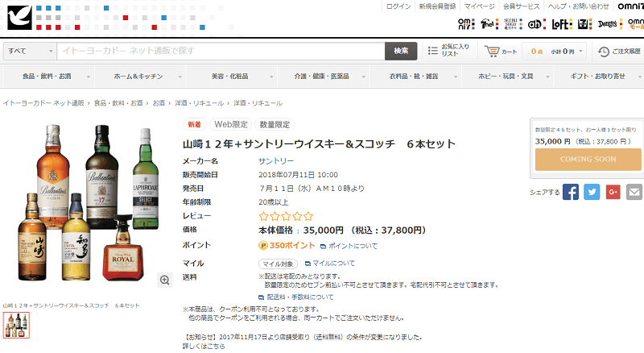Click the COMING SOON button
The image size is (644, 353).
pyautogui.click(x=588, y=160)
